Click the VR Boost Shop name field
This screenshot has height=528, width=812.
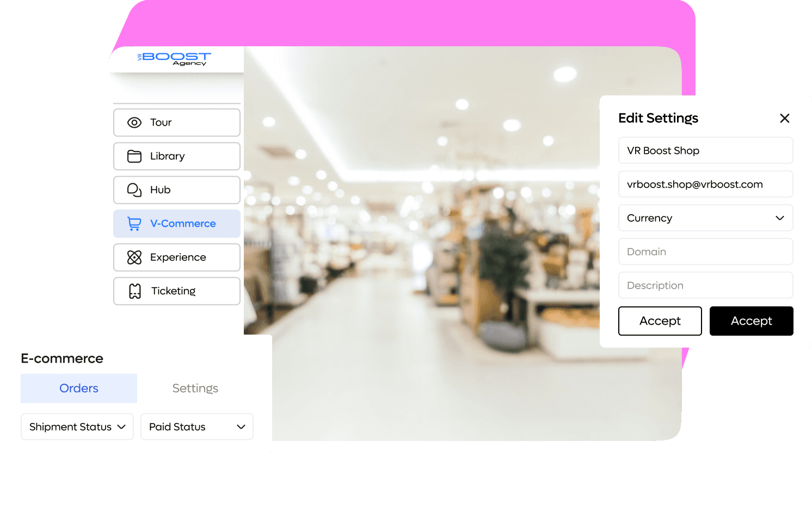pyautogui.click(x=705, y=151)
